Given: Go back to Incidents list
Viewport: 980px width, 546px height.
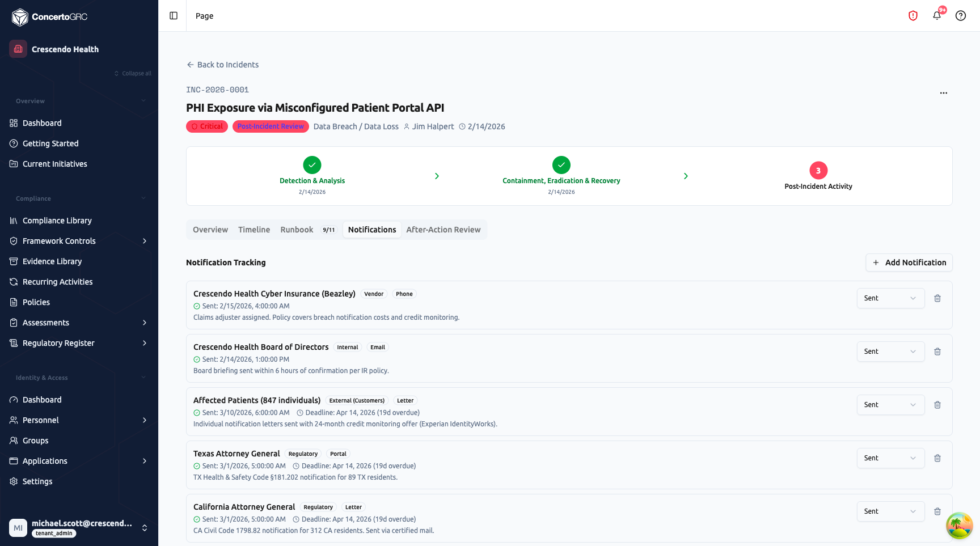Looking at the screenshot, I should click(x=222, y=65).
